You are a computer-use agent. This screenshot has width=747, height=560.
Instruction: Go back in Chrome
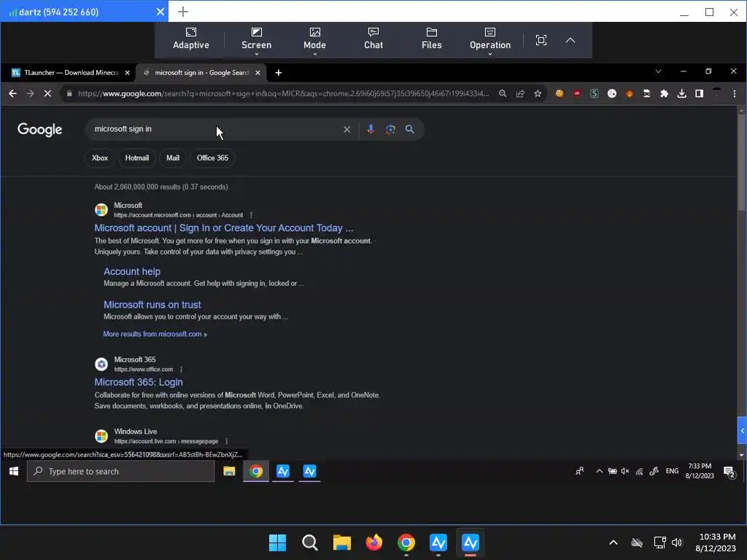13,94
